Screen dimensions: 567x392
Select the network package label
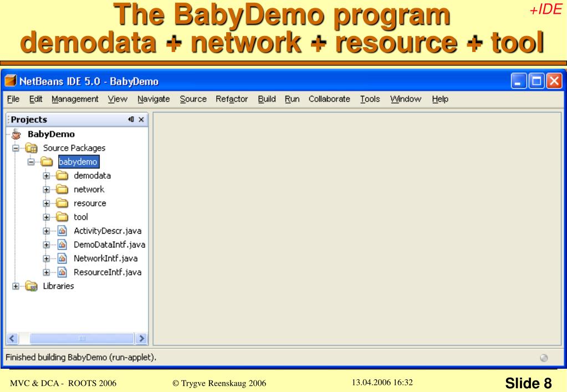89,189
